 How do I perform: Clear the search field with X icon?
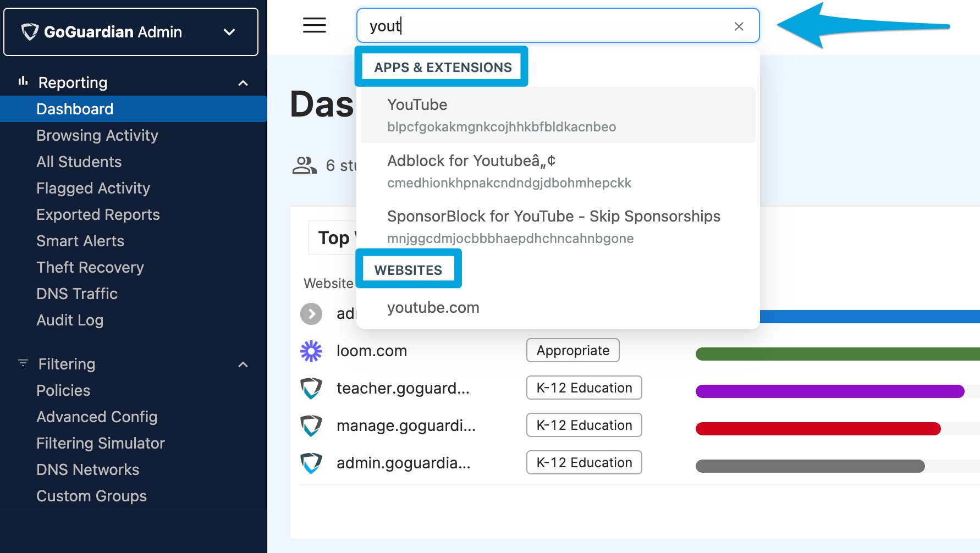tap(739, 26)
